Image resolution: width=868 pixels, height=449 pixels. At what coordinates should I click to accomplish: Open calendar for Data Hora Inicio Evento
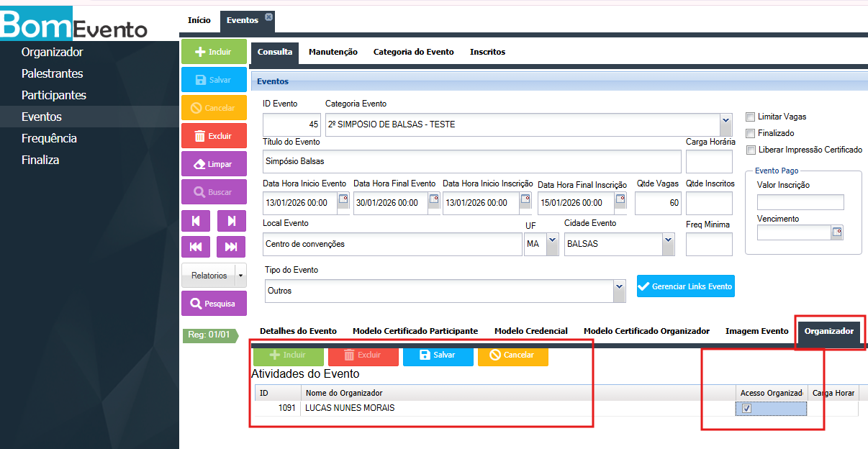[343, 199]
